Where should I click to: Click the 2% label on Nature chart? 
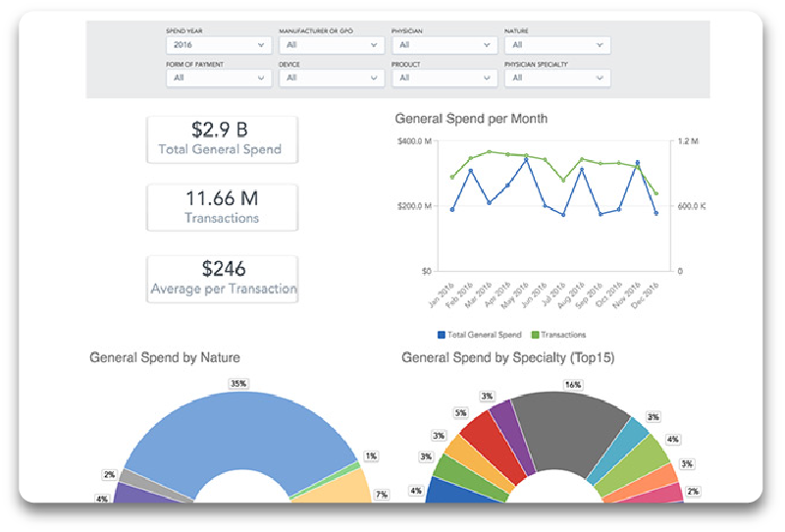[x=109, y=474]
